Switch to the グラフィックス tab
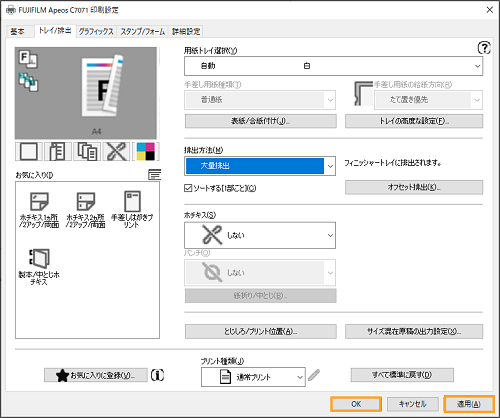This screenshot has width=500, height=418. coord(96,31)
